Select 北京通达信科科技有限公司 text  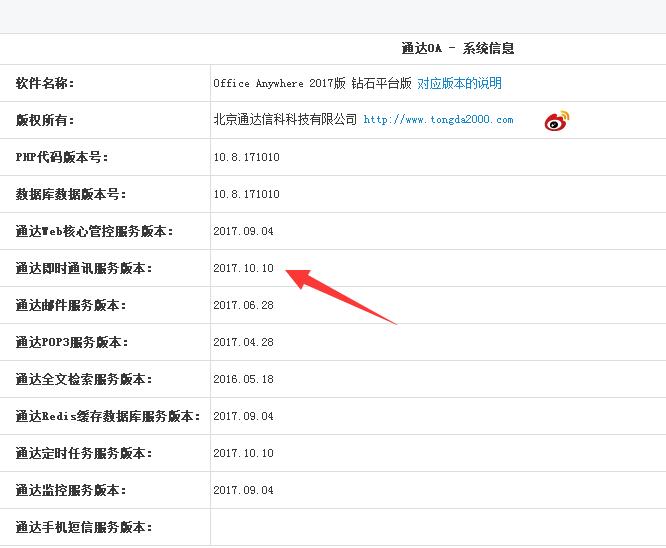click(x=285, y=120)
